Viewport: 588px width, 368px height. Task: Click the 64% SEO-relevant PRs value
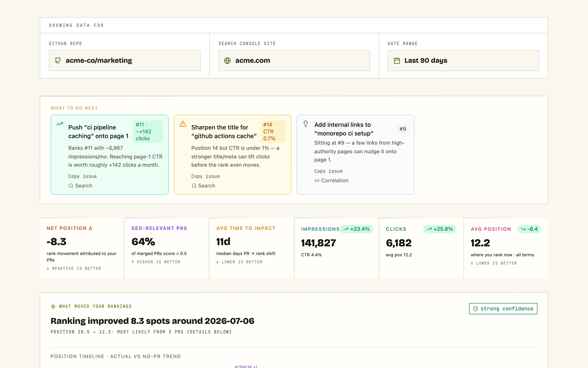143,242
